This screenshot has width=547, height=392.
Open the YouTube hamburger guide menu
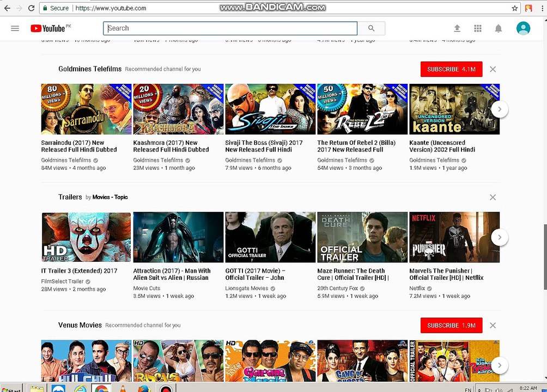(15, 28)
